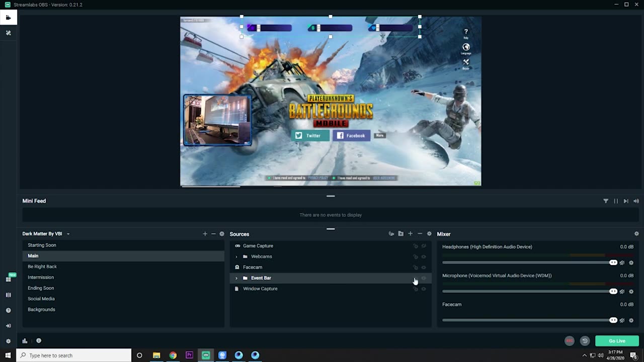Viewport: 644px width, 362px height.
Task: Open the Windows Start menu
Action: pyautogui.click(x=8, y=355)
